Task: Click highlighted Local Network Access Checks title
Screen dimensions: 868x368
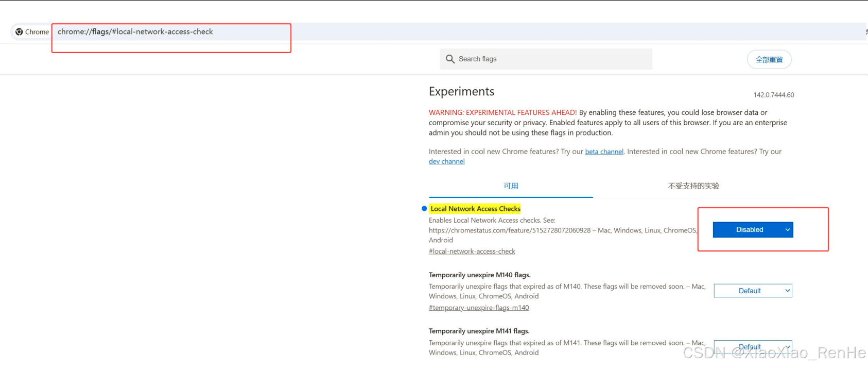Action: (x=475, y=209)
